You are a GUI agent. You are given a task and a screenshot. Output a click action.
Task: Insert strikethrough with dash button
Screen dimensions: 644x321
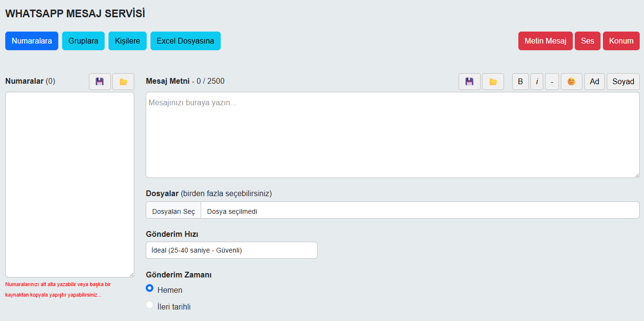click(552, 82)
